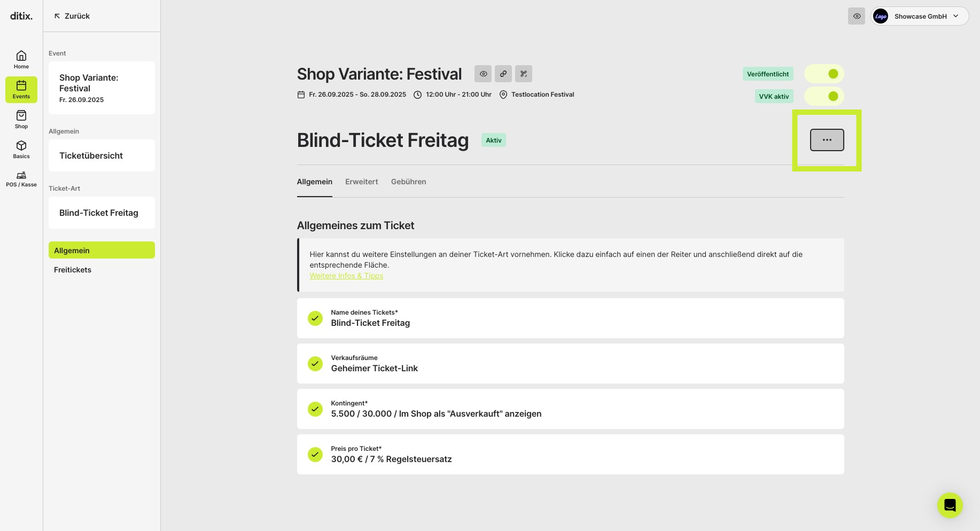
Task: Click the third icon button beside event title
Action: 524,74
